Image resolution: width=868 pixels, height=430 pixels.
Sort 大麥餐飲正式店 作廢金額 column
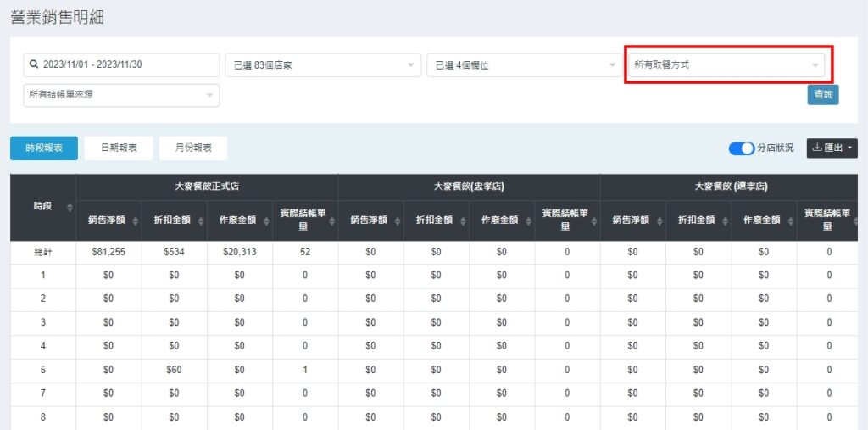coord(264,221)
